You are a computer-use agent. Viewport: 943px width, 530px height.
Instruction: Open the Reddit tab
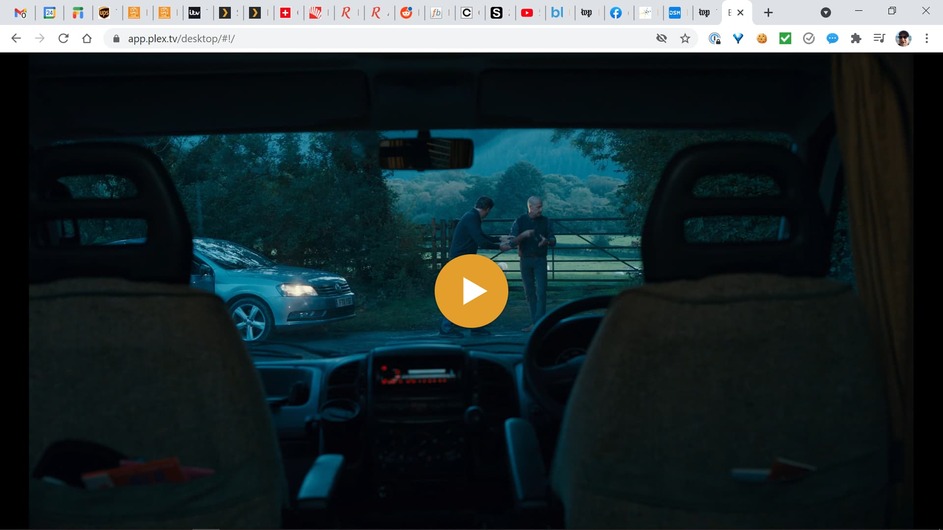[x=406, y=13]
